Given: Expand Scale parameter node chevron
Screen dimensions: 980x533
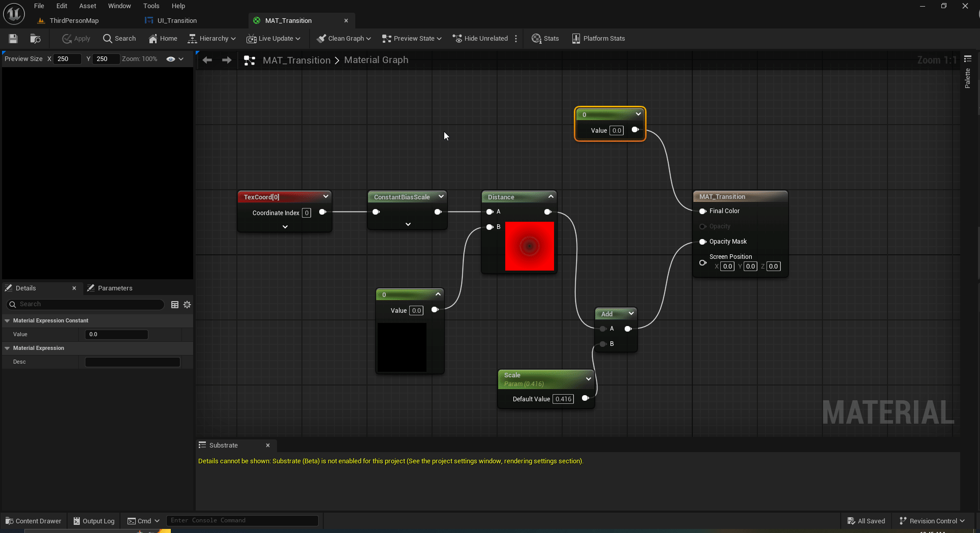Looking at the screenshot, I should (589, 379).
